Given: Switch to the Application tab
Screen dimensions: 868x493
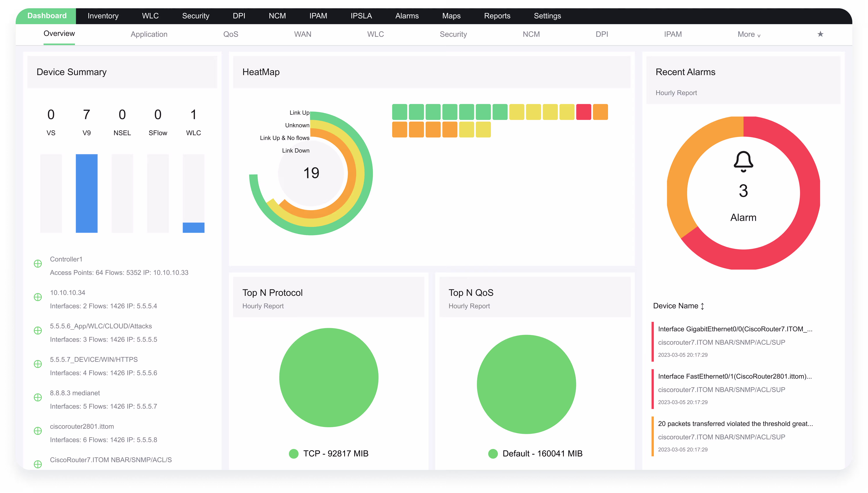Looking at the screenshot, I should pos(149,34).
